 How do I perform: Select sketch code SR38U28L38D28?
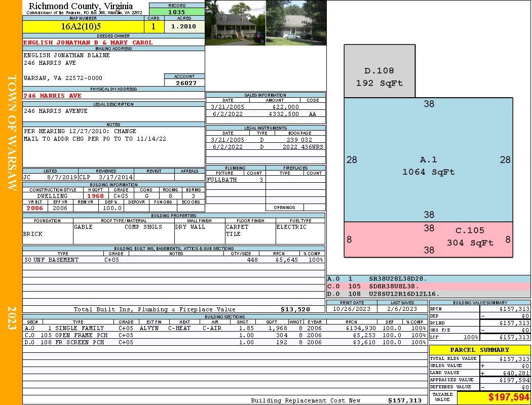coord(398,278)
